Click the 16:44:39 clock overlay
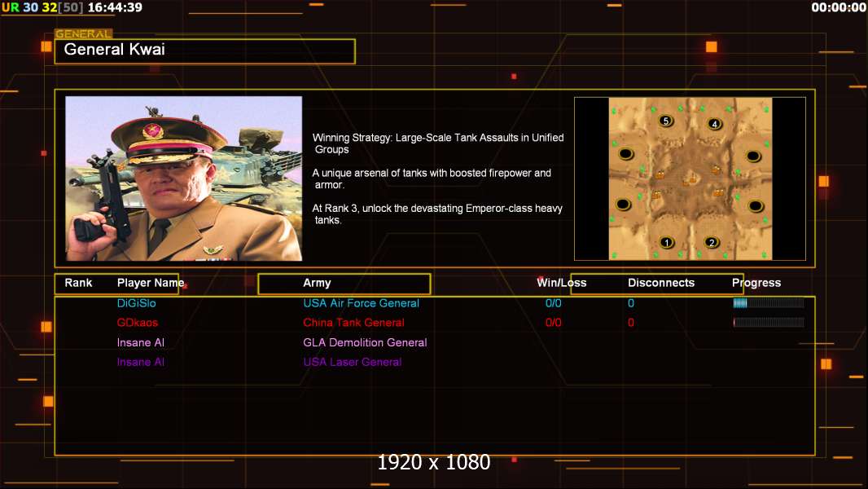Screen dimensions: 868x489 pos(115,7)
